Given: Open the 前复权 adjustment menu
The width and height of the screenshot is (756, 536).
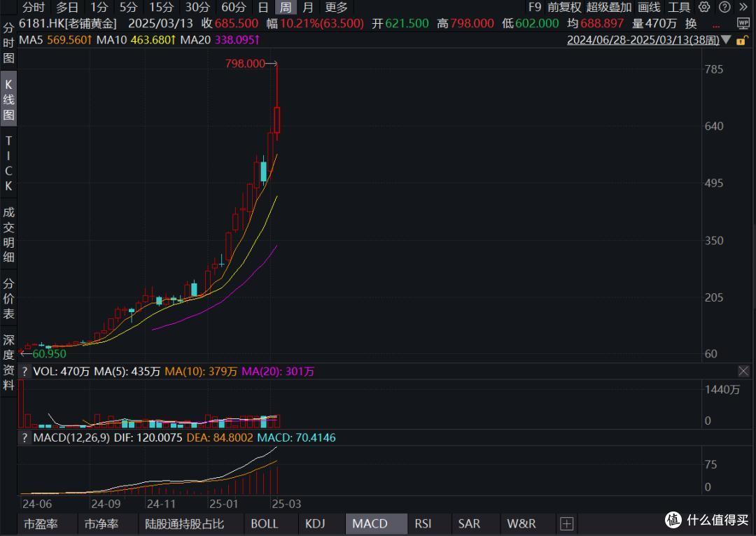Looking at the screenshot, I should point(564,7).
